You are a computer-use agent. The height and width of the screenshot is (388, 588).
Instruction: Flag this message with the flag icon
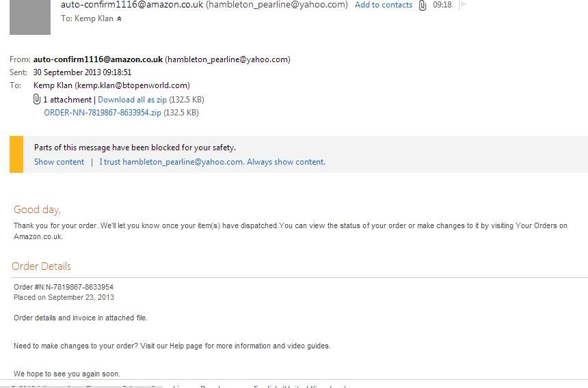[x=463, y=5]
